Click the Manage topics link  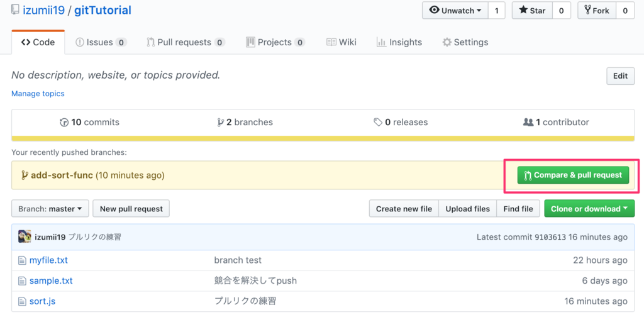click(x=38, y=94)
